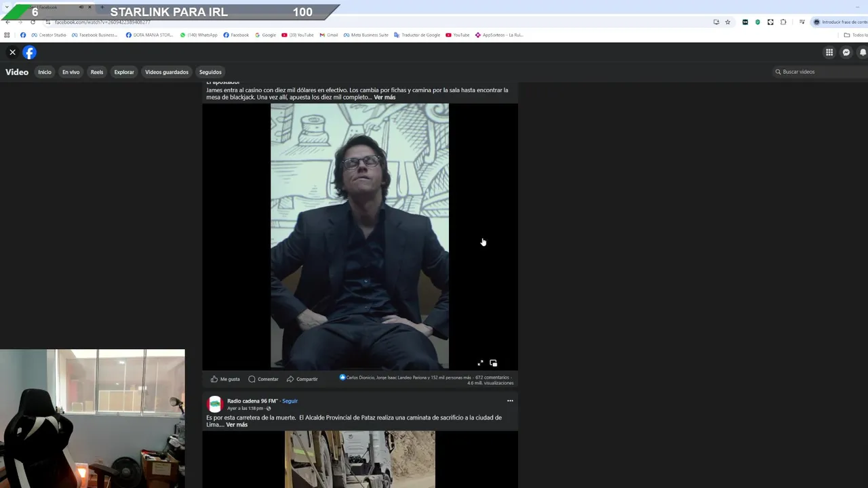Click the truck video thumbnail
The image size is (868, 488).
pyautogui.click(x=359, y=459)
